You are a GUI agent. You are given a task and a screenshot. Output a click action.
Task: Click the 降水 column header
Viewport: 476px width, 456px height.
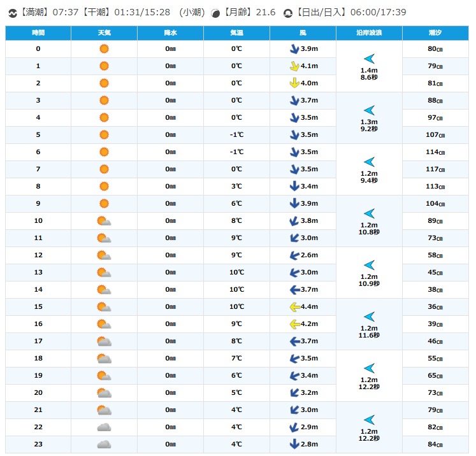click(170, 32)
